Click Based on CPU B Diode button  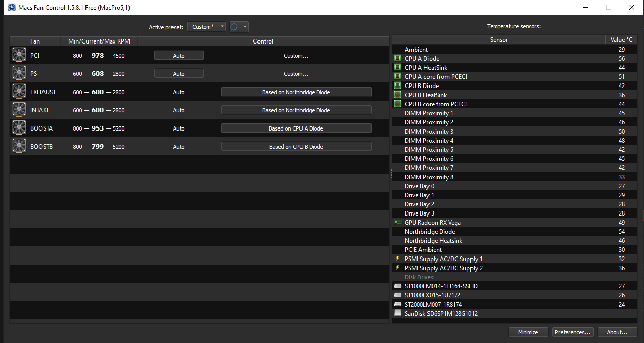tap(296, 147)
